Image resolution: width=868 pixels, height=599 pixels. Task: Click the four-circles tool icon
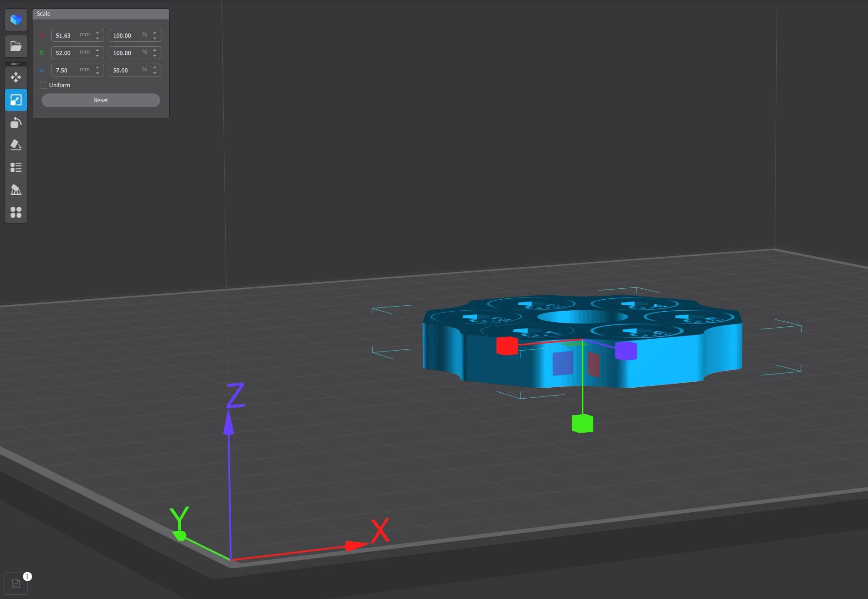click(x=16, y=212)
